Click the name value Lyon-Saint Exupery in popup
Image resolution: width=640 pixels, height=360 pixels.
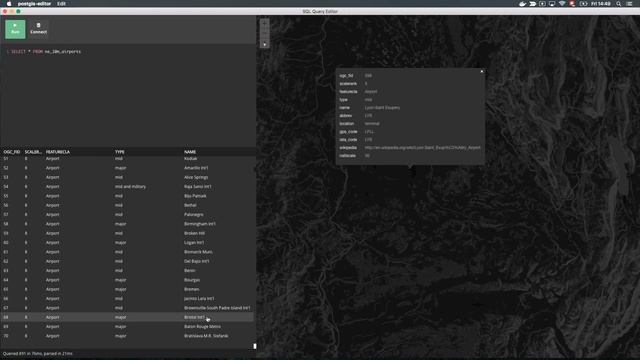pyautogui.click(x=382, y=108)
